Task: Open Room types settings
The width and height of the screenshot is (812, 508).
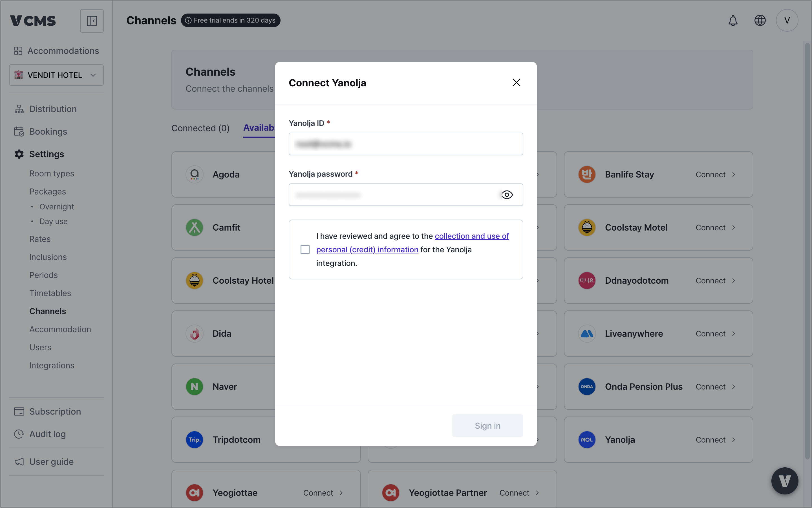Action: coord(52,174)
